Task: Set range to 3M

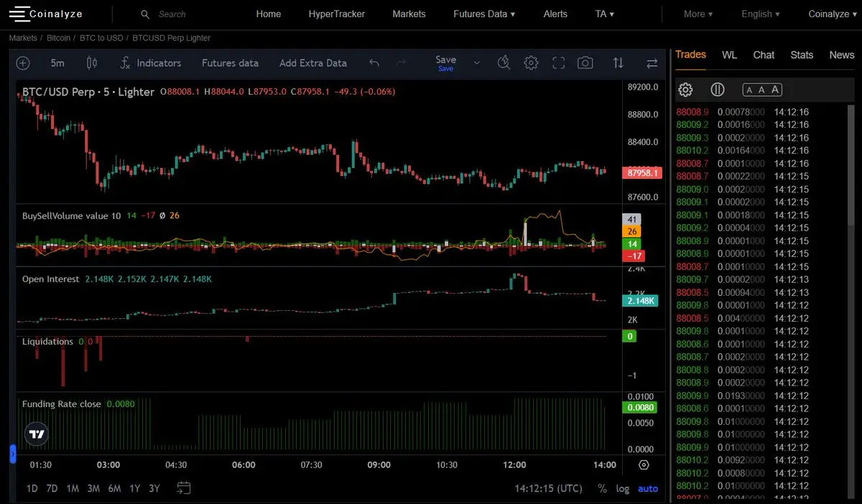Action: [93, 489]
